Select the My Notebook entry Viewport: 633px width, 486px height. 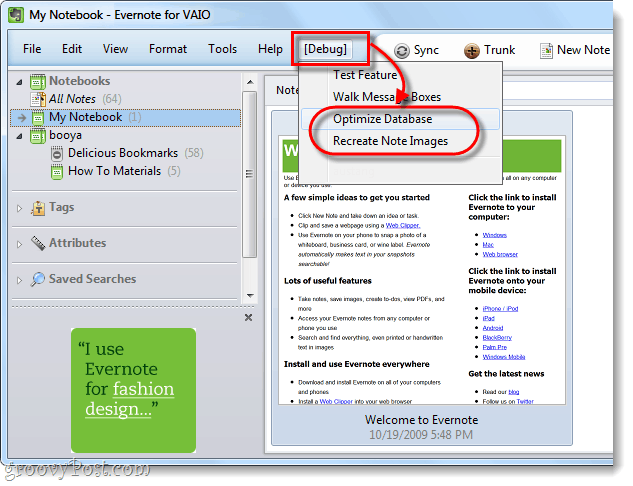(x=126, y=117)
